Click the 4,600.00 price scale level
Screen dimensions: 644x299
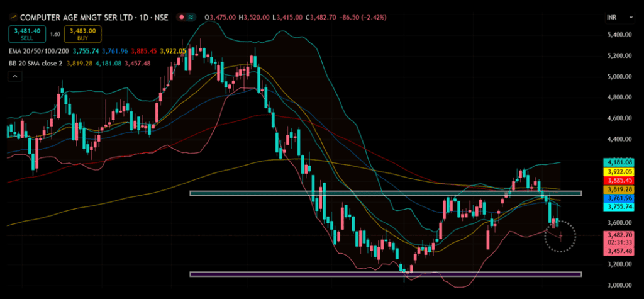tap(619, 118)
